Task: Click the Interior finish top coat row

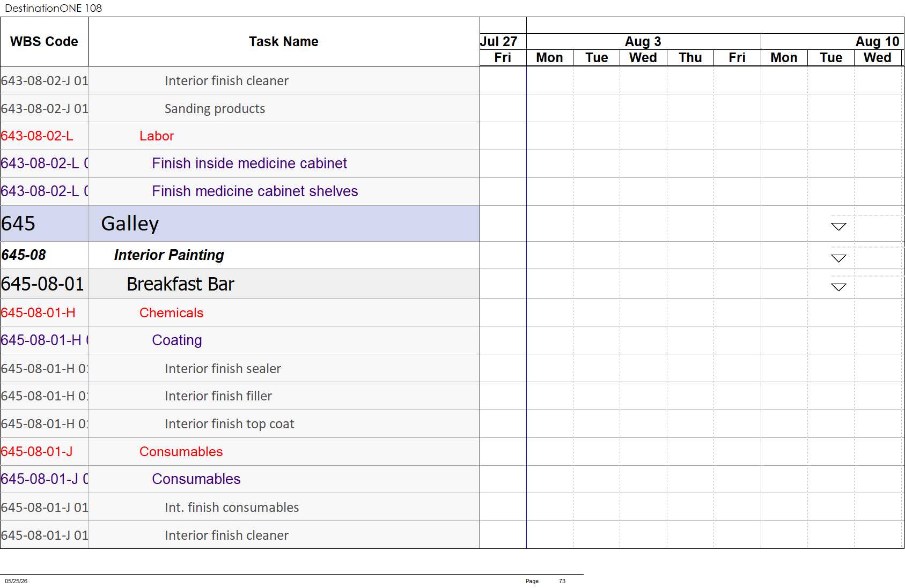Action: [240, 424]
